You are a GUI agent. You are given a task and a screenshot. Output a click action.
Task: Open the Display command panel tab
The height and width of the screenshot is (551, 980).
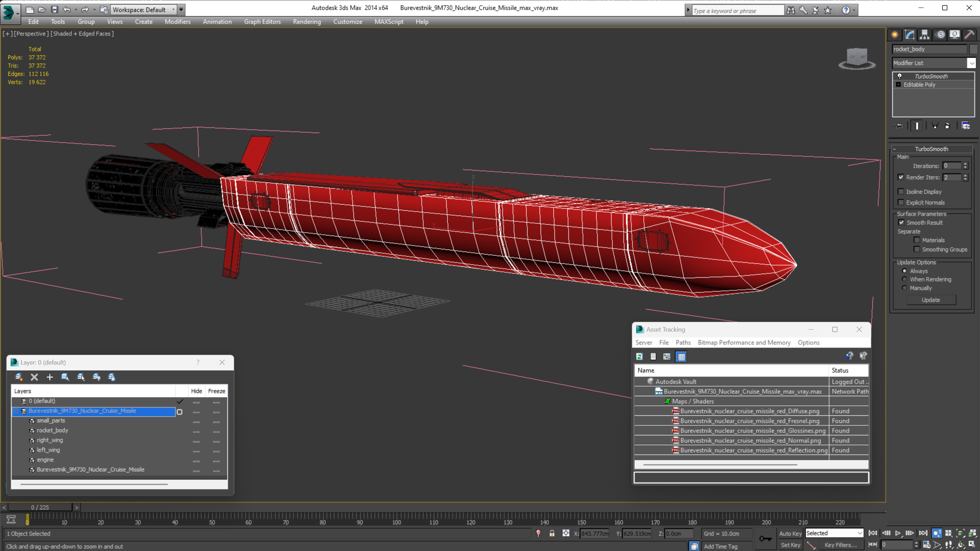click(x=955, y=35)
